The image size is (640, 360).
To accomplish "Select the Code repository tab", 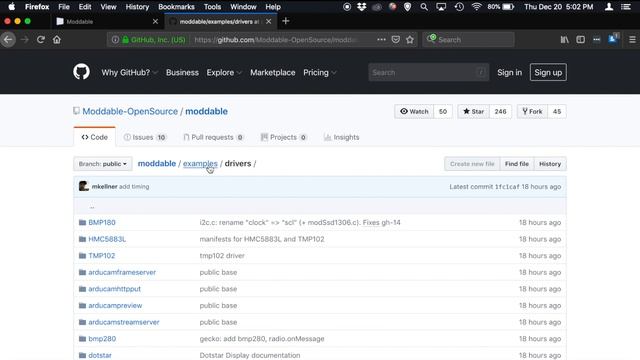I will click(x=95, y=137).
